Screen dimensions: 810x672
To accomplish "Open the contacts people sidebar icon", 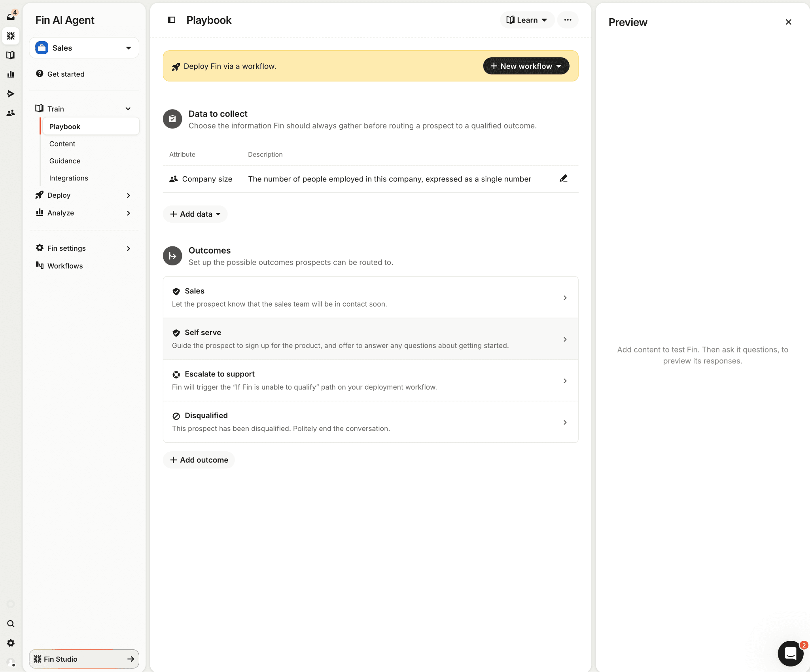I will pos(11,113).
